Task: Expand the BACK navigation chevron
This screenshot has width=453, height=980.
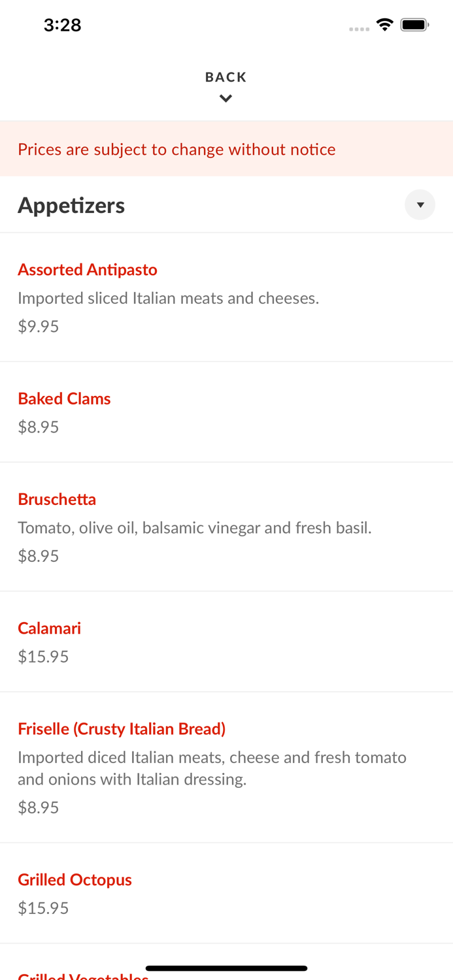Action: (x=226, y=98)
